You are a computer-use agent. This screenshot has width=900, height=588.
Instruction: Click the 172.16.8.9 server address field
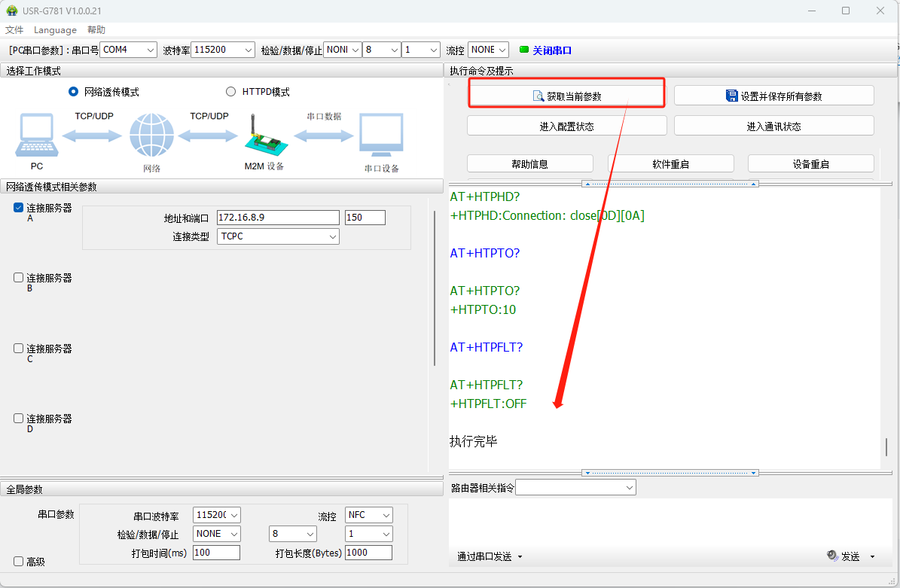(278, 218)
